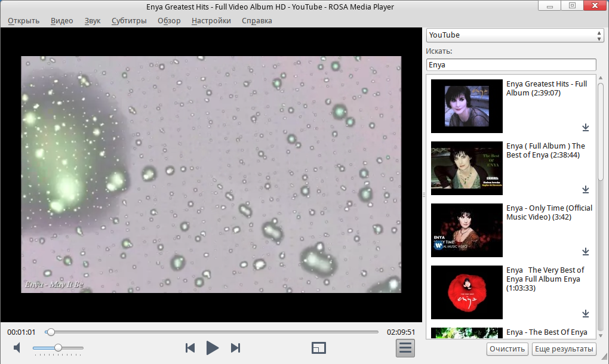Screen dimensions: 609x364
Task: Mute audio with the speaker icon
Action: pyautogui.click(x=17, y=348)
